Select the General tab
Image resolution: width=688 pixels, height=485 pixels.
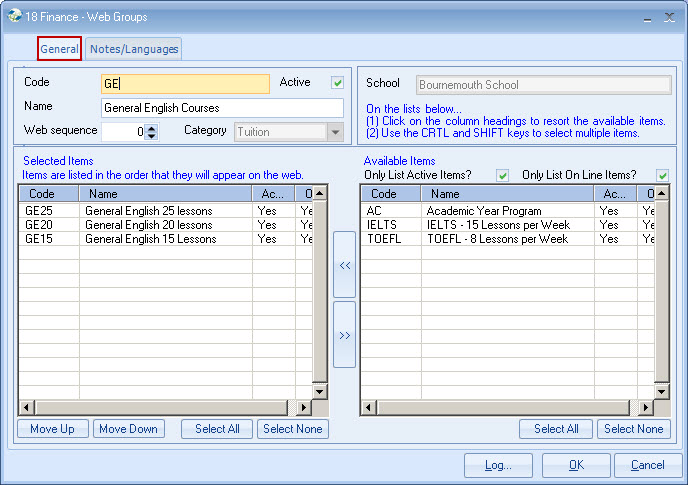59,49
